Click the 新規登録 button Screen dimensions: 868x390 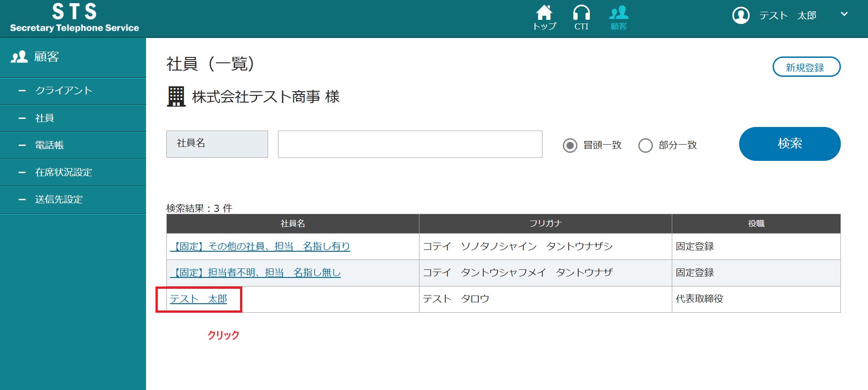[x=807, y=67]
